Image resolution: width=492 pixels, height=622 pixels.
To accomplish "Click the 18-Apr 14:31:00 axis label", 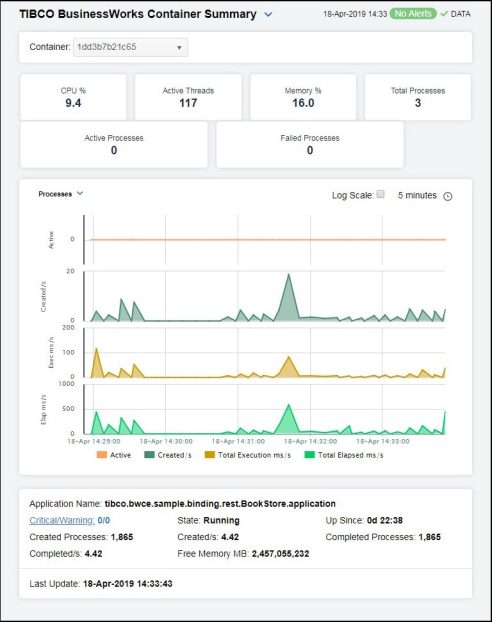I will click(238, 441).
